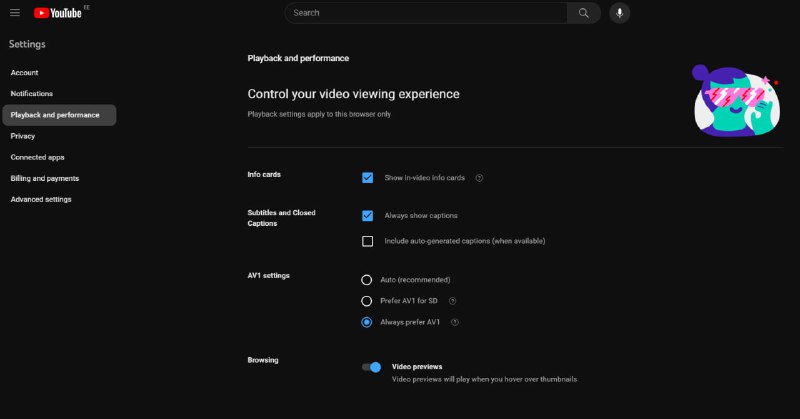Viewport: 800px width, 419px height.
Task: Uncheck Always show captions checkbox
Action: (x=367, y=216)
